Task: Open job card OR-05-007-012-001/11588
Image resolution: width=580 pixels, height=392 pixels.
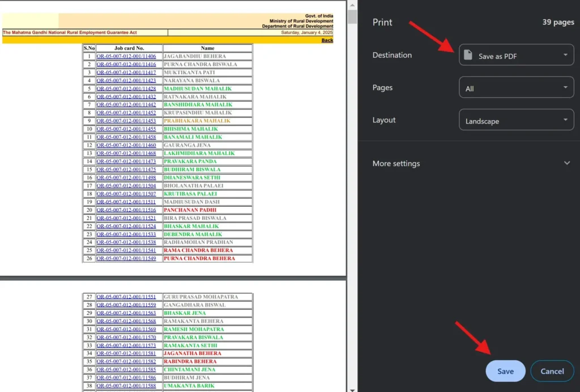Action: [126, 386]
